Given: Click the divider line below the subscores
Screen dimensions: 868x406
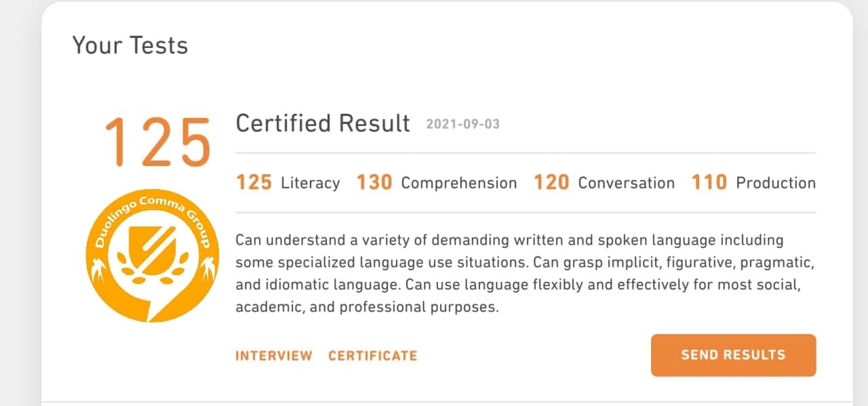Looking at the screenshot, I should click(x=526, y=213).
